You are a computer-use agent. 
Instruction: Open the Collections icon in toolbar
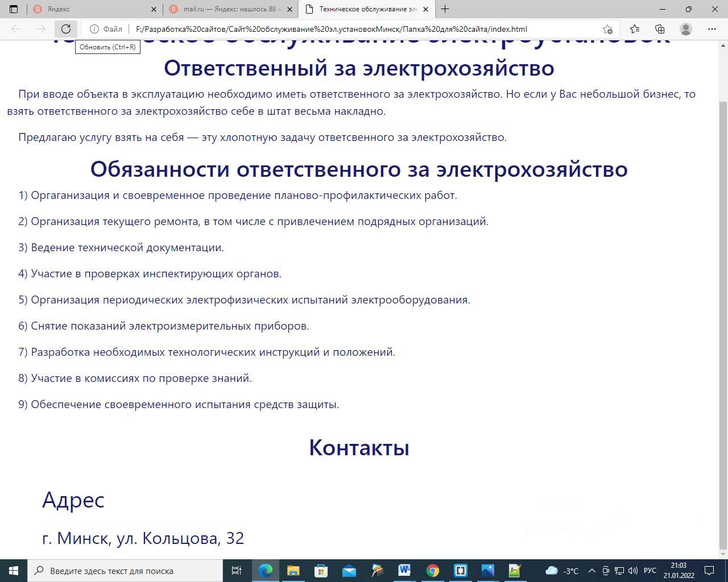[660, 29]
